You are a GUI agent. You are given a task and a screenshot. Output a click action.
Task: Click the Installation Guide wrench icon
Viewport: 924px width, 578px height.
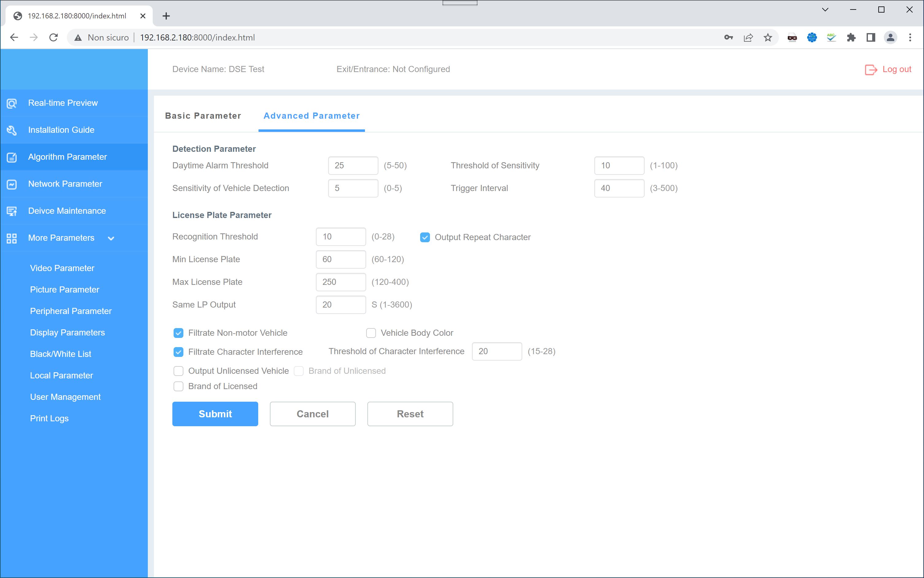(x=12, y=130)
